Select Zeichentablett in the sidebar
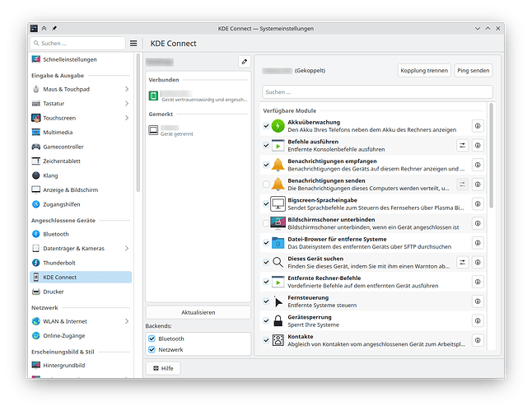The width and height of the screenshot is (532, 411). pyautogui.click(x=81, y=161)
